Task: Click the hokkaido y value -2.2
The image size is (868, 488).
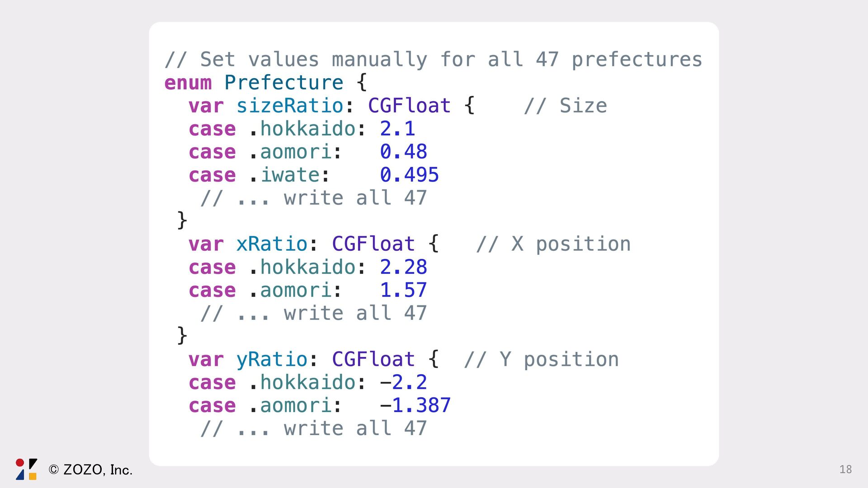Action: [x=403, y=382]
